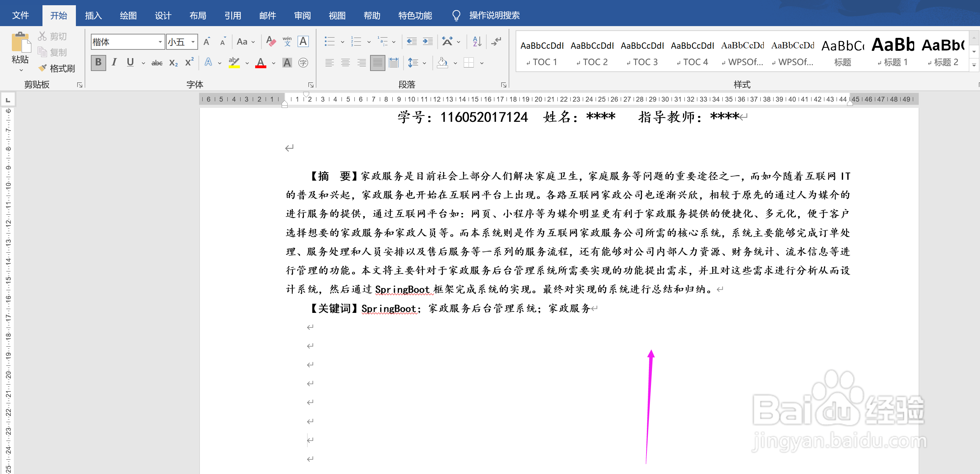
Task: Click the Cut scissors icon
Action: click(42, 36)
